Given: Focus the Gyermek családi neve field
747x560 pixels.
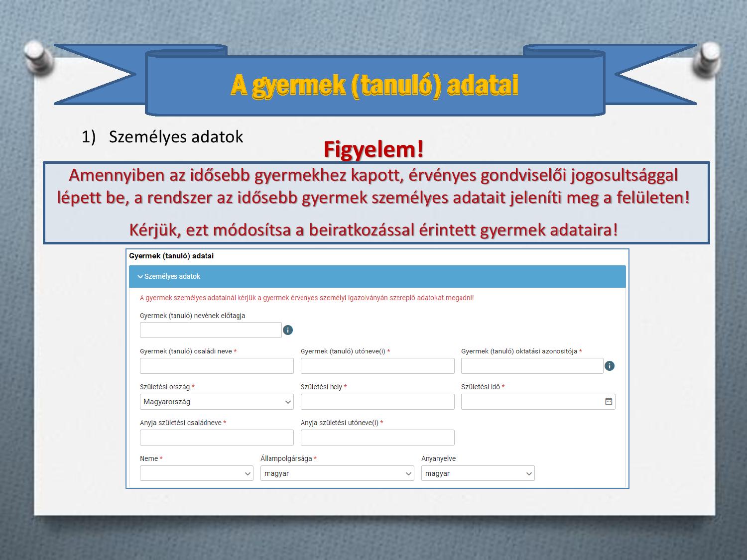Looking at the screenshot, I should (217, 366).
